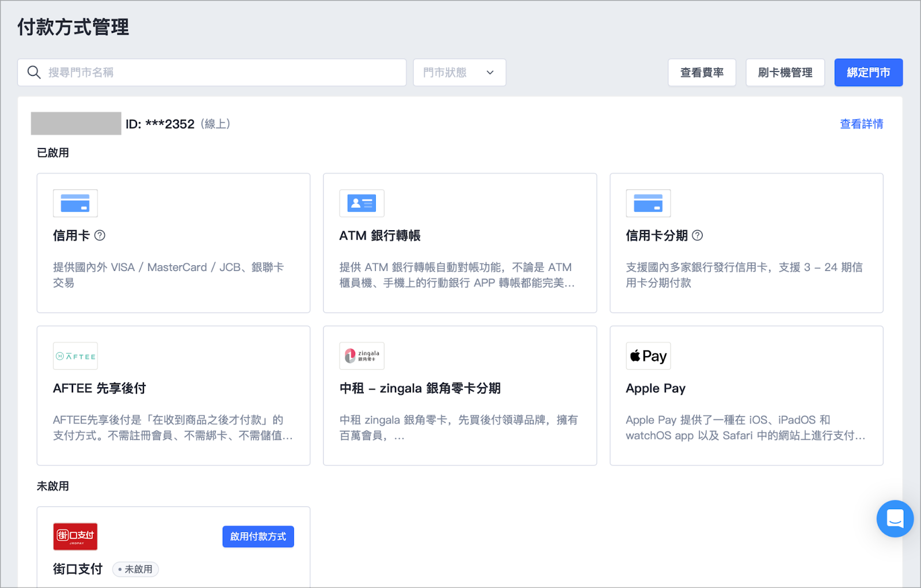
Task: Click the Apple Pay description text
Action: pos(745,427)
